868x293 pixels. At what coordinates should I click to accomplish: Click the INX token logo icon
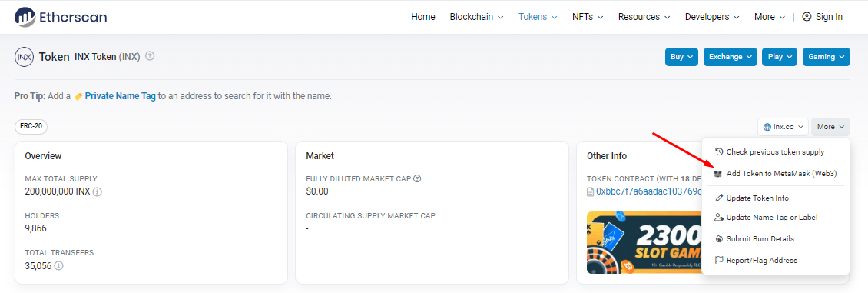[24, 57]
